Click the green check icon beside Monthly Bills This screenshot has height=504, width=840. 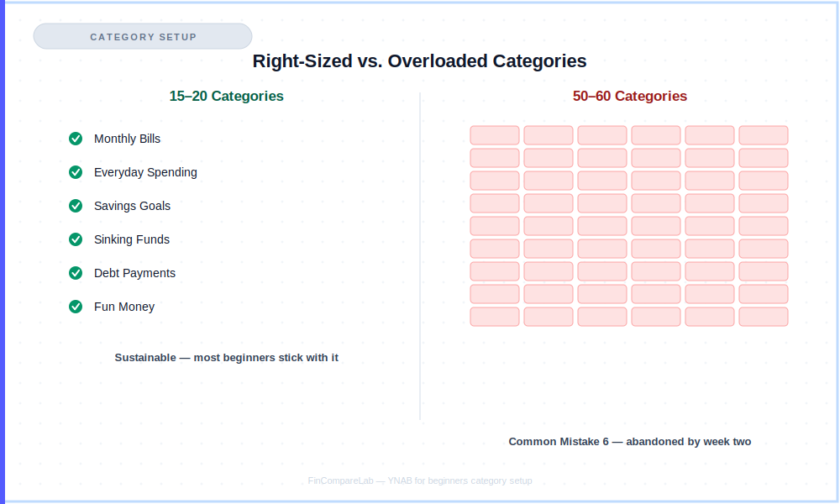(x=76, y=139)
